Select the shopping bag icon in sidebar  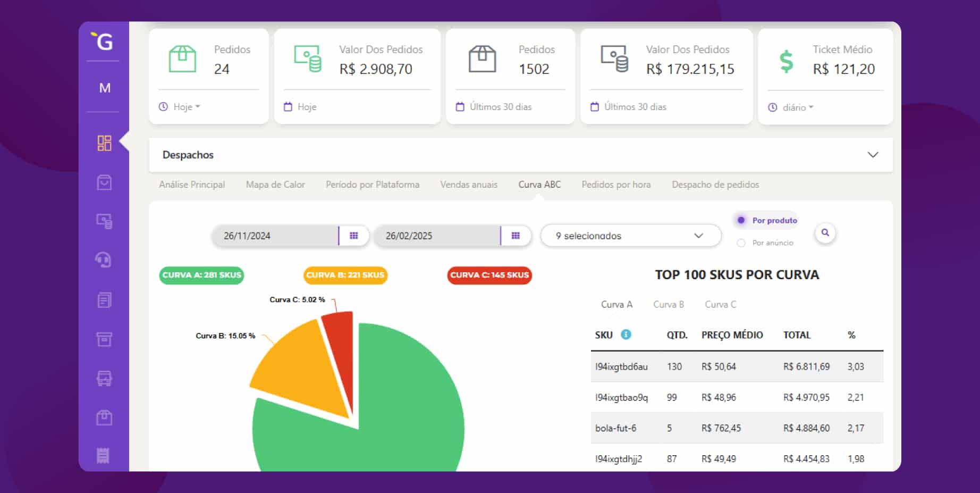[x=104, y=182]
